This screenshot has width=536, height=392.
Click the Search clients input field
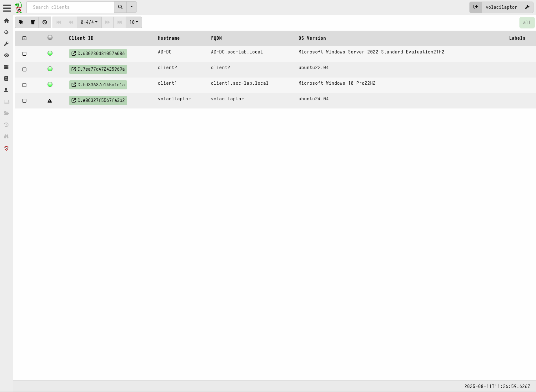pos(70,7)
